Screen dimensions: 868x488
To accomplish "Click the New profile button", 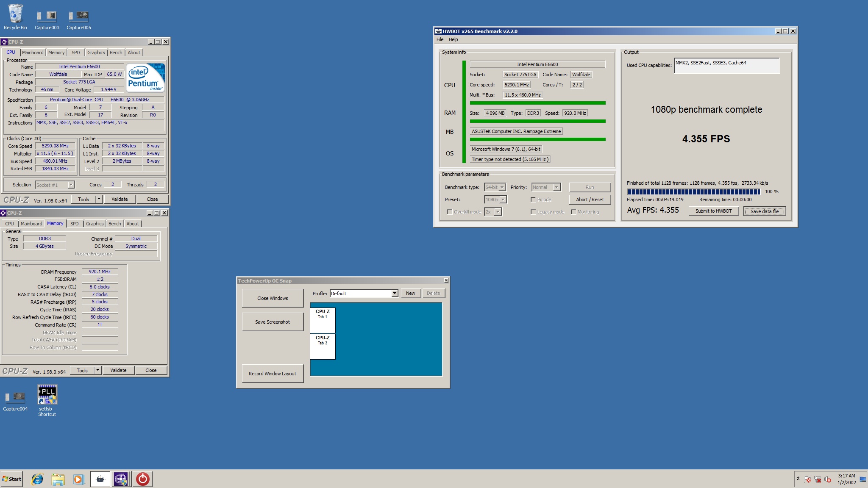I will coord(410,293).
